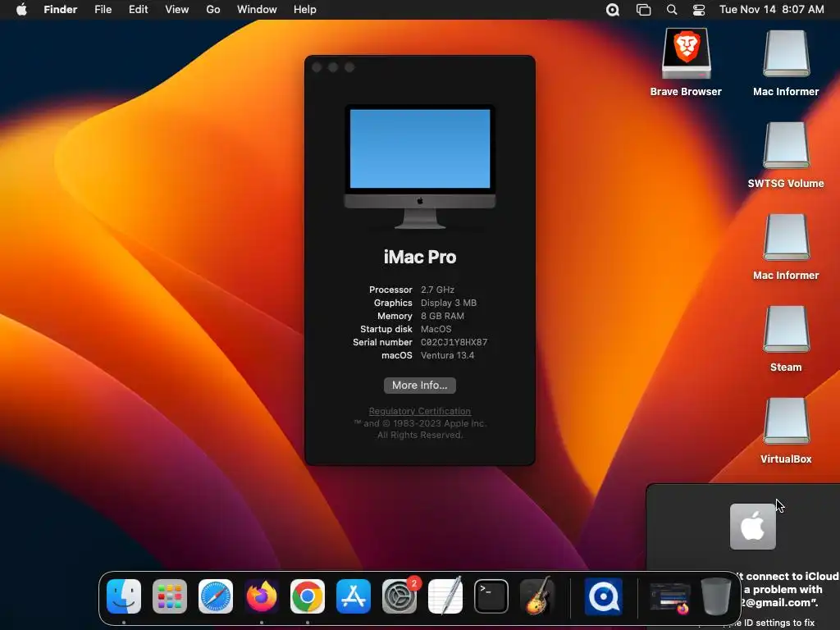The image size is (840, 630).
Task: Launch Safari from the Dock
Action: (216, 596)
